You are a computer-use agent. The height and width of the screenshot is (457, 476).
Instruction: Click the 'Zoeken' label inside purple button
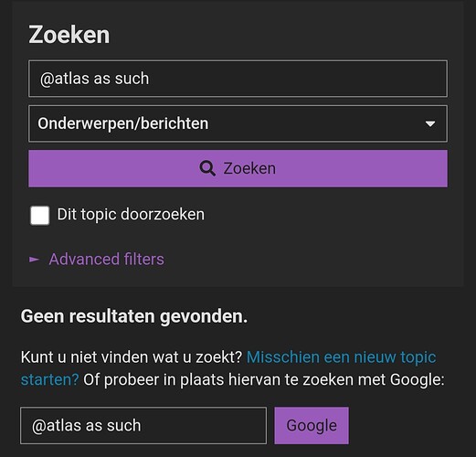249,168
